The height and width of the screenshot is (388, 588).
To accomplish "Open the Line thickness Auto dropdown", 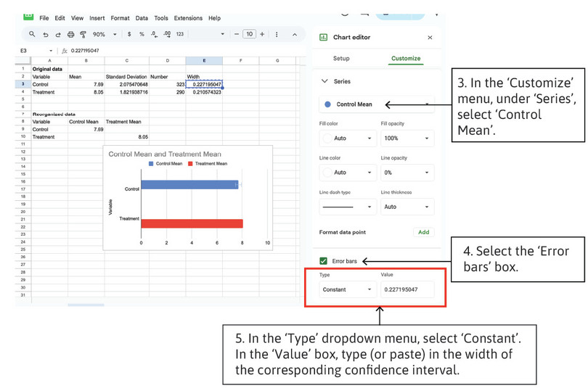I will (x=407, y=207).
